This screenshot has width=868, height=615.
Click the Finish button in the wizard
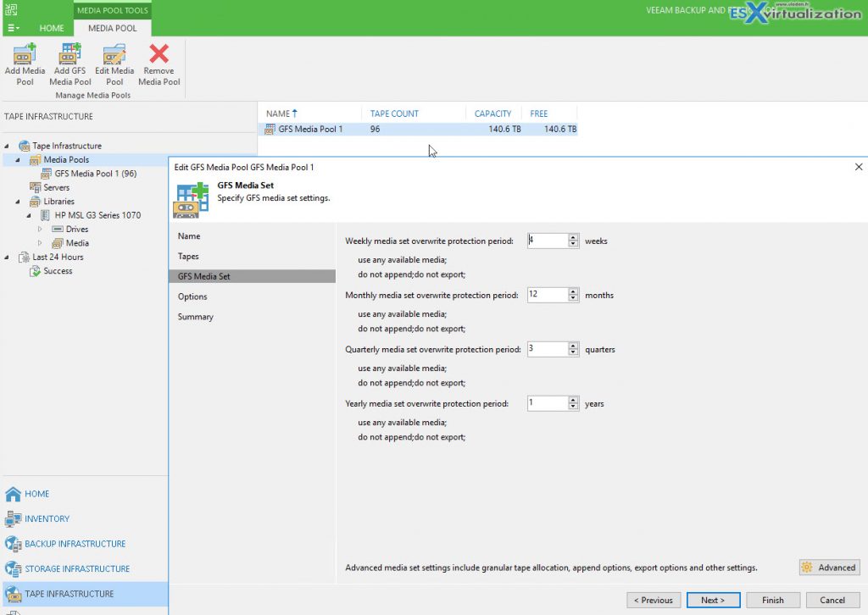tap(772, 600)
